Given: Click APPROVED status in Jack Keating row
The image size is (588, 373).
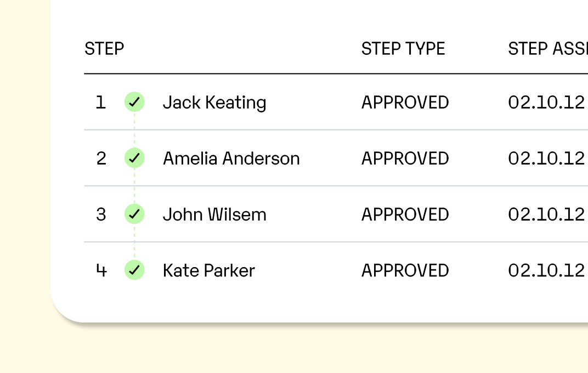Looking at the screenshot, I should (x=405, y=103).
